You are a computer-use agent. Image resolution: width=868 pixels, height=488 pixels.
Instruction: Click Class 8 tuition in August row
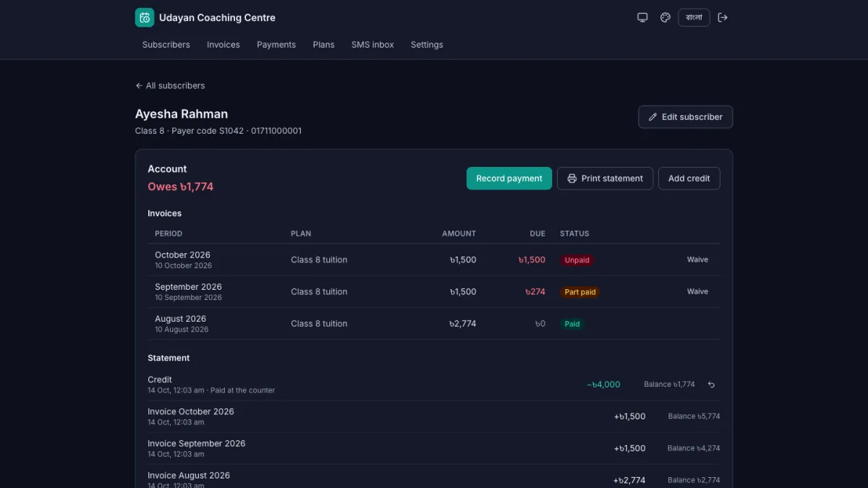[319, 324]
